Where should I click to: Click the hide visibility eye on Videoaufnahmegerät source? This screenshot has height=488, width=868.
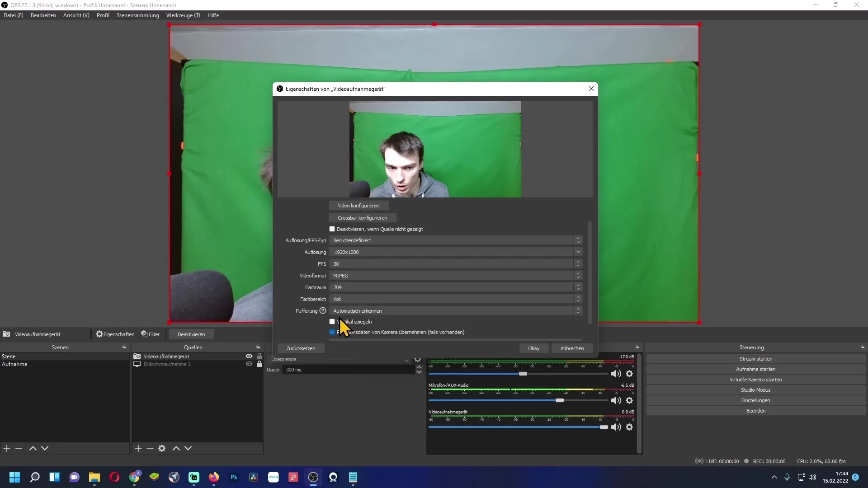click(x=249, y=356)
